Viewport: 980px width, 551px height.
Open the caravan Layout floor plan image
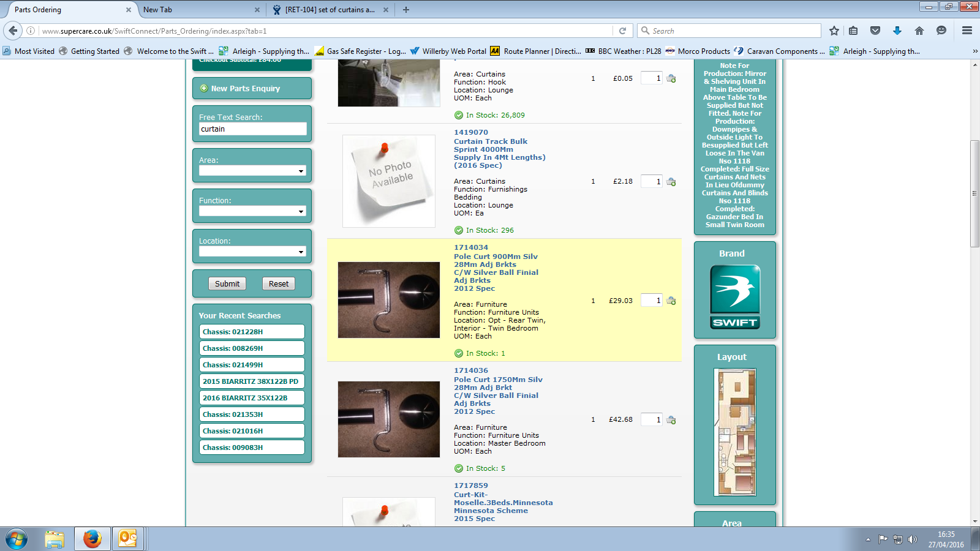point(735,432)
